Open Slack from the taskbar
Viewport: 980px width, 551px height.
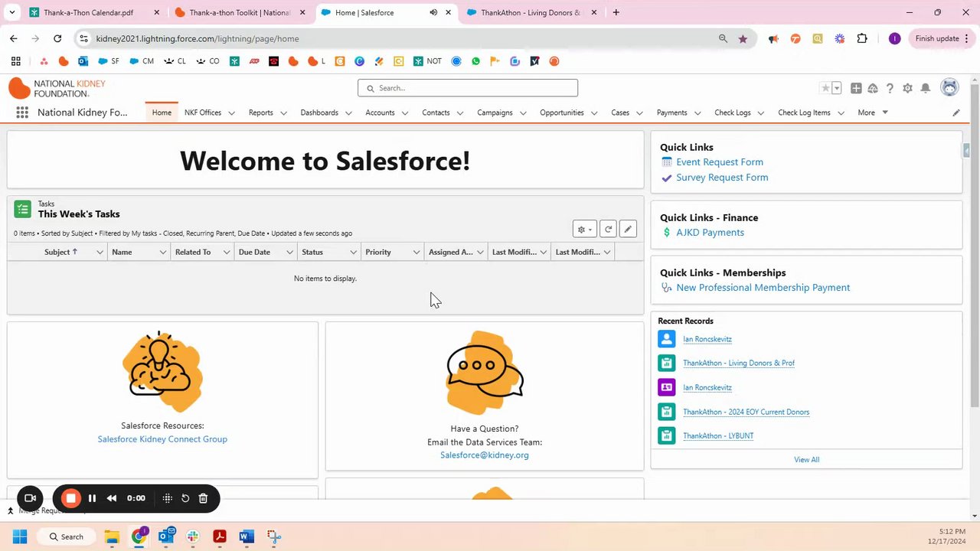[192, 536]
